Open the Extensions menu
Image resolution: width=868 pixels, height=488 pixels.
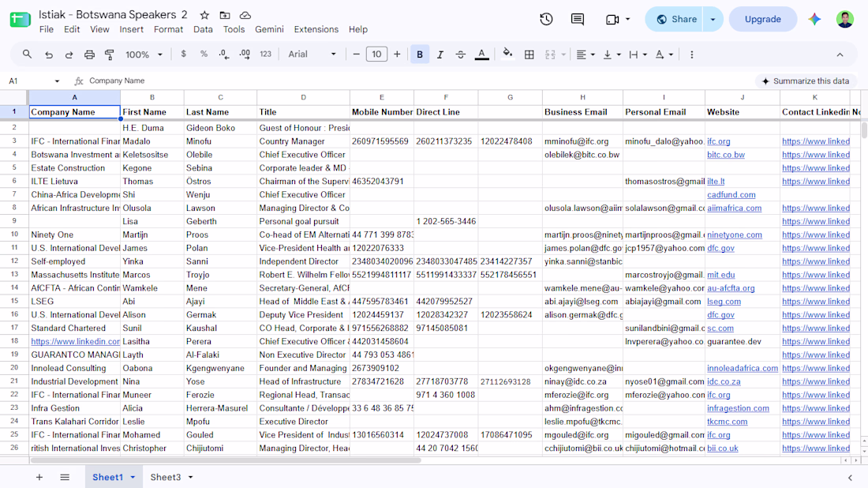[316, 29]
